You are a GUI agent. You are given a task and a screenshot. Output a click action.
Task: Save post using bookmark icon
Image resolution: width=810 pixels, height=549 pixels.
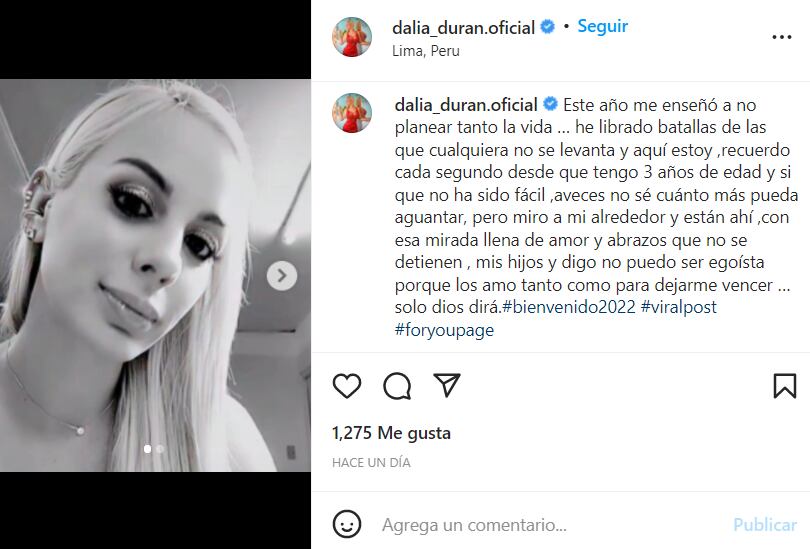(785, 386)
